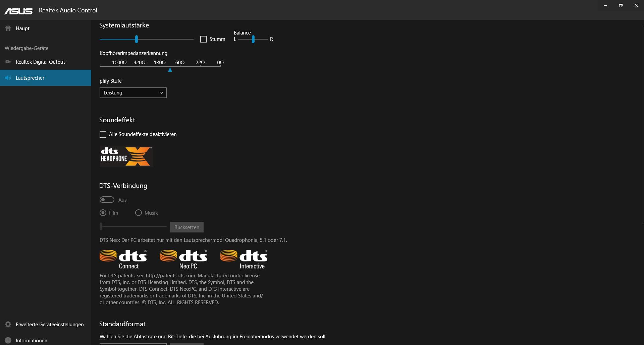Image resolution: width=644 pixels, height=345 pixels.
Task: Click the DTS-Verbindung level slider
Action: [x=133, y=227]
